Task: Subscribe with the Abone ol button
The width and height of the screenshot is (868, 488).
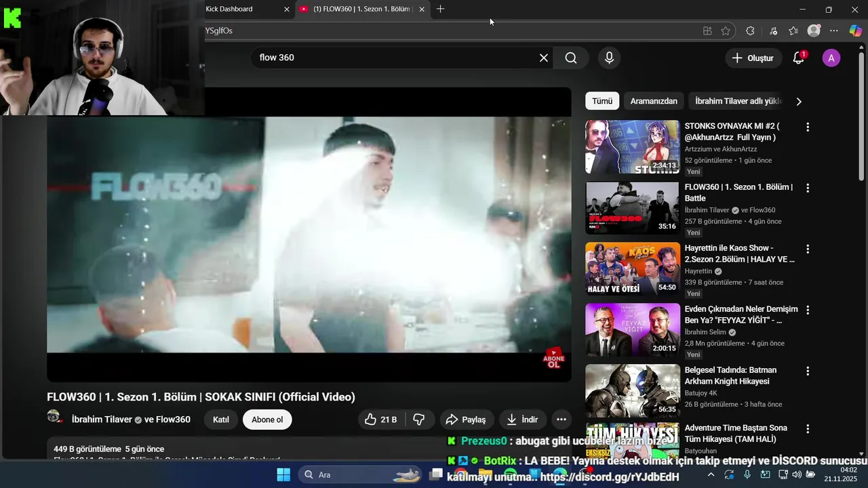Action: tap(267, 420)
